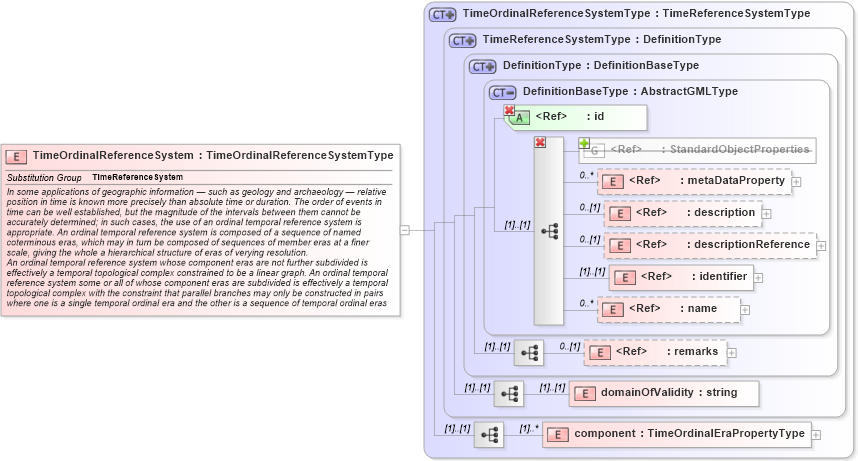Expand the remarks element
The image size is (858, 461).
coord(732,353)
